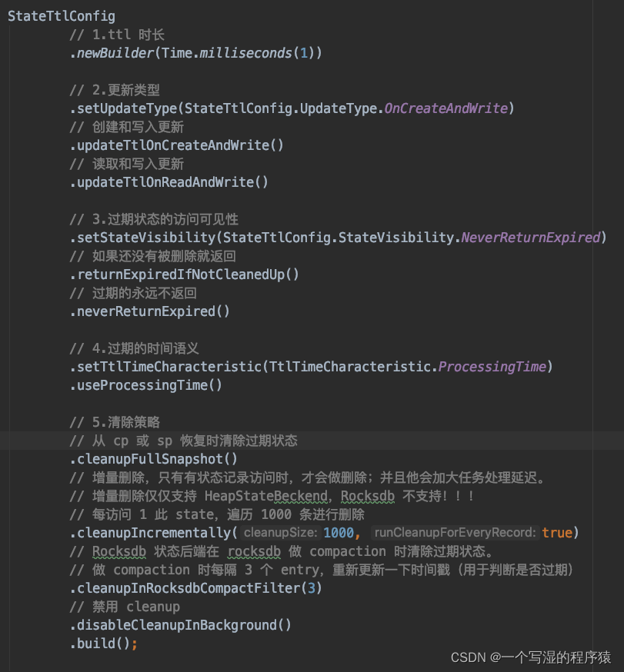Image resolution: width=624 pixels, height=672 pixels.
Task: Click the .setTtlTimeCharacteristic line with ProcessingTime
Action: (x=312, y=367)
